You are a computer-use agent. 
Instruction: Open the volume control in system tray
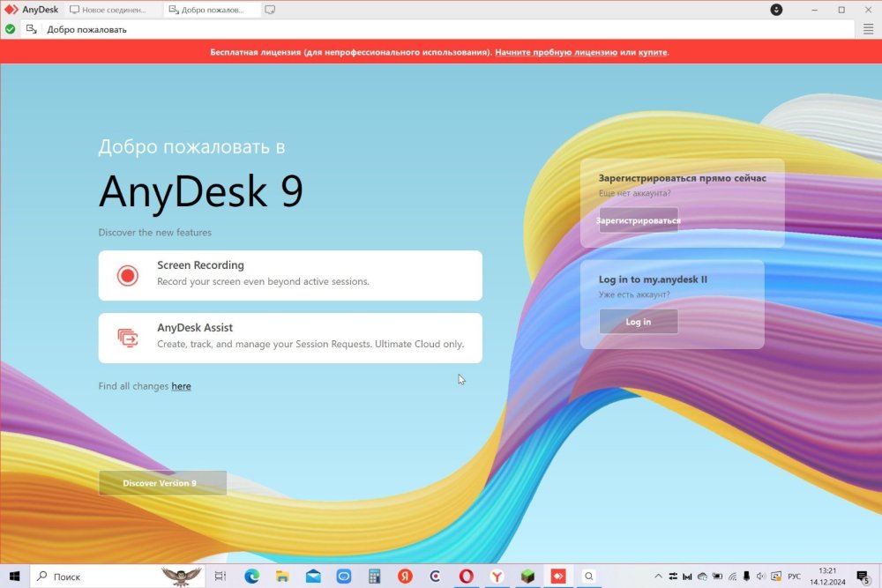[x=761, y=577]
